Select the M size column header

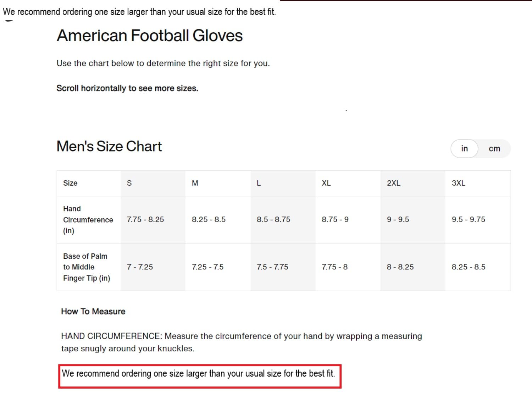point(195,183)
